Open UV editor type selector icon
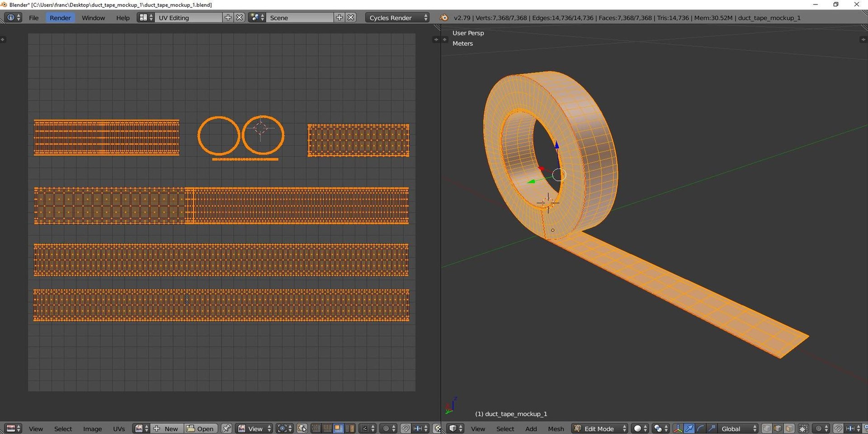868x434 pixels. 13,429
